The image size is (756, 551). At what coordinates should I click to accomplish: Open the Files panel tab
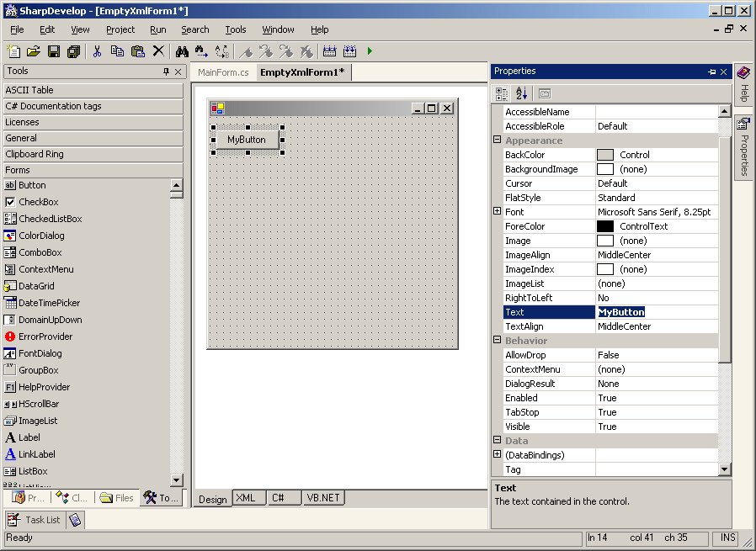point(117,498)
